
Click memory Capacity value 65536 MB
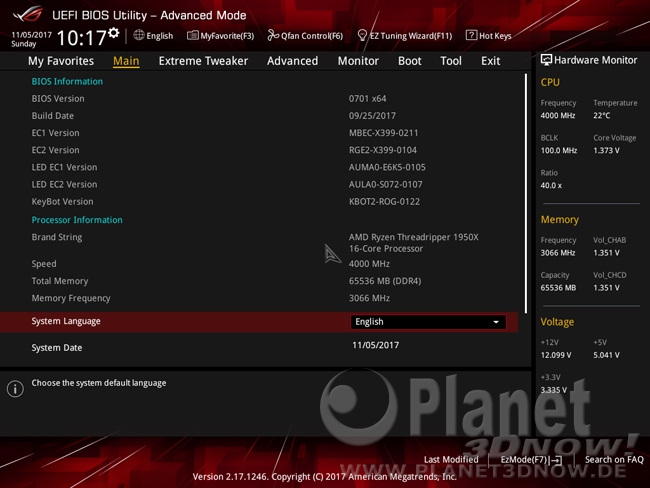click(558, 288)
